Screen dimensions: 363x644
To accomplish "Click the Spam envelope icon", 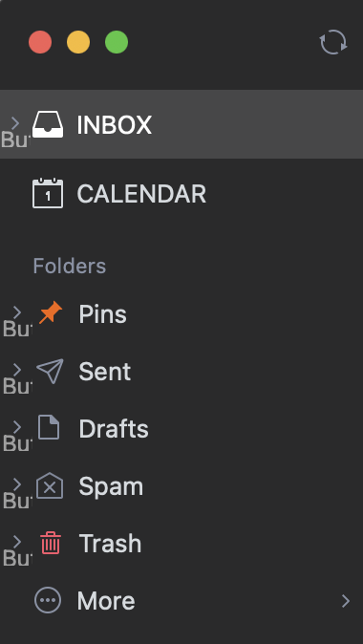I will tap(50, 485).
